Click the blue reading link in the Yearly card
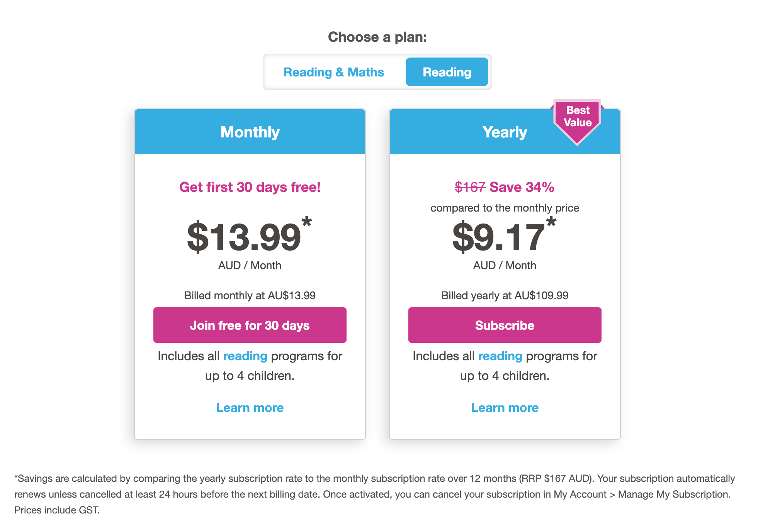 pos(500,356)
